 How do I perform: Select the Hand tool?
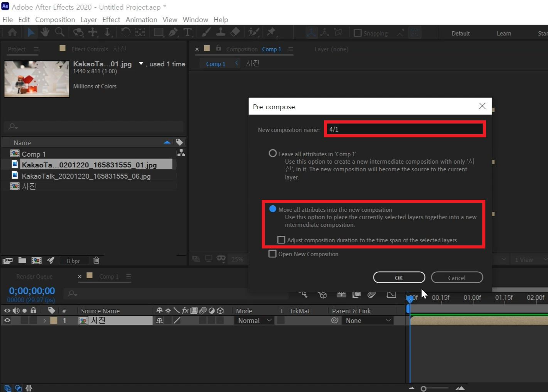[45, 32]
